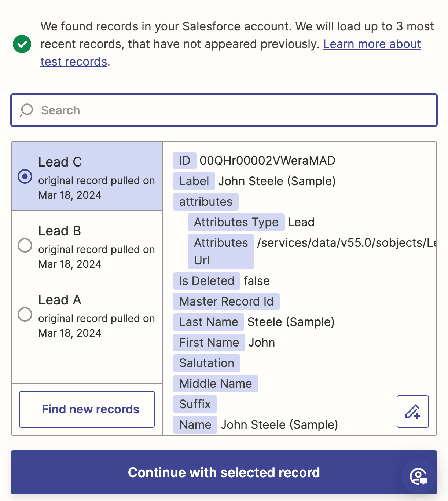The height and width of the screenshot is (501, 448).
Task: Click the Last Name value Steele (Sample)
Action: tap(291, 322)
